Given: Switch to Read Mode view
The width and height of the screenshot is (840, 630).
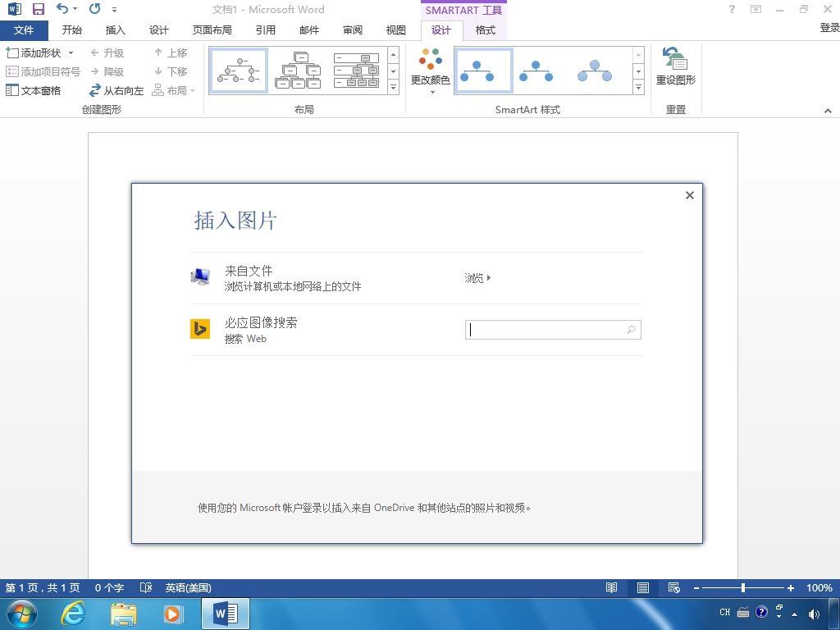Looking at the screenshot, I should pyautogui.click(x=611, y=588).
